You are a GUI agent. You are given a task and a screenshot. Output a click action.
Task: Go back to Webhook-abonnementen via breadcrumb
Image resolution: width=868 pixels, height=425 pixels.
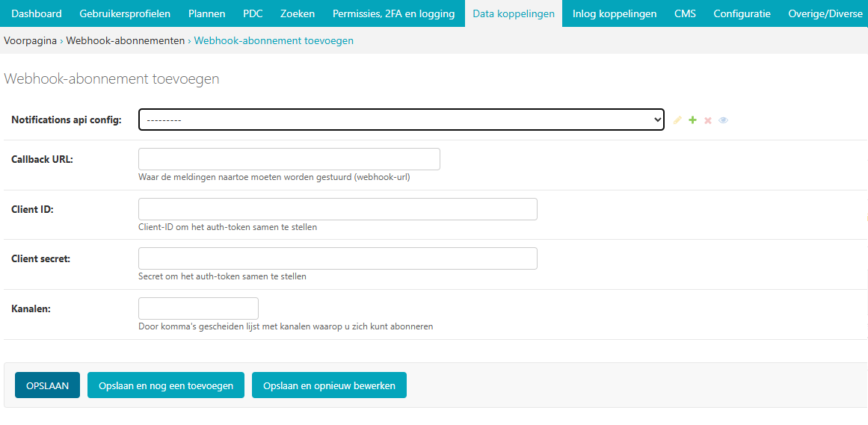click(125, 41)
